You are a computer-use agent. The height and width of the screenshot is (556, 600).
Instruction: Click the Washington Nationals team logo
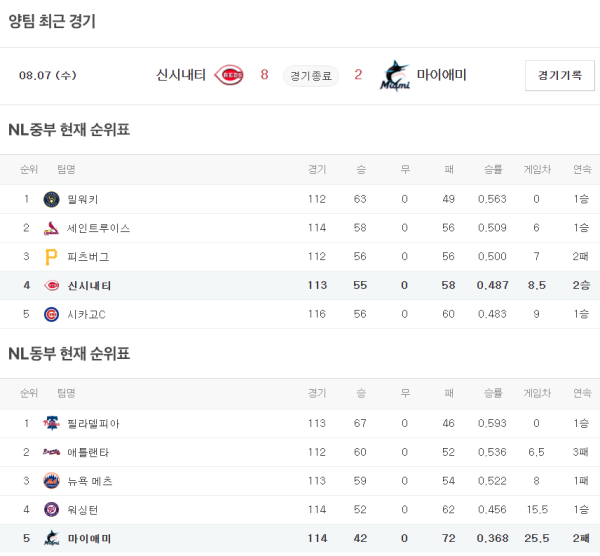pyautogui.click(x=51, y=510)
